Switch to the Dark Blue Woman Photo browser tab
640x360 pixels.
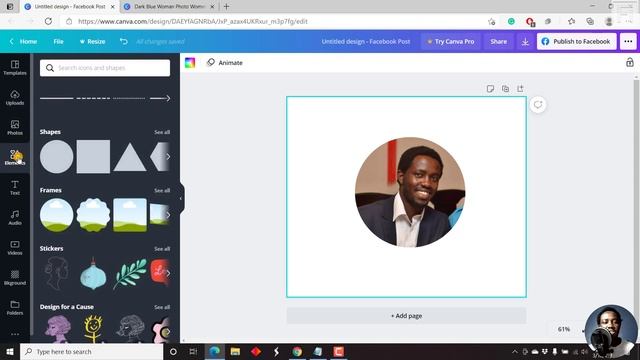click(x=169, y=7)
